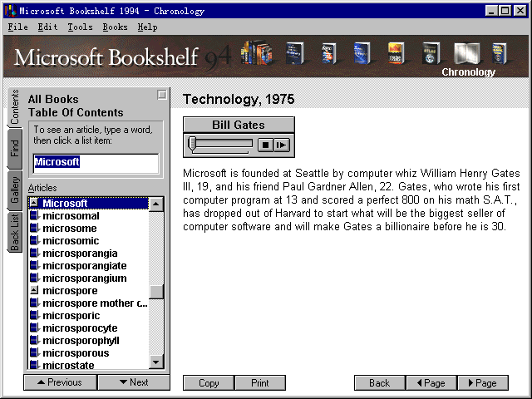Switch to the Find tab
The width and height of the screenshot is (532, 399).
tap(15, 149)
